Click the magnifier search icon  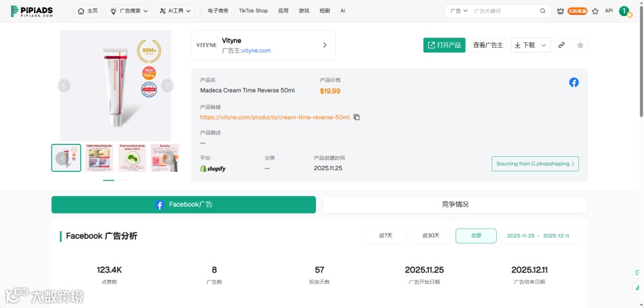tap(543, 11)
